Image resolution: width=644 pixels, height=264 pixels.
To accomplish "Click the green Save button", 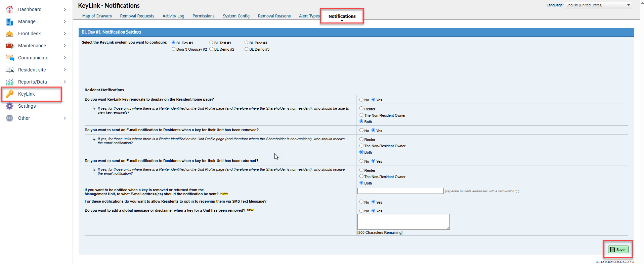I will tap(618, 250).
